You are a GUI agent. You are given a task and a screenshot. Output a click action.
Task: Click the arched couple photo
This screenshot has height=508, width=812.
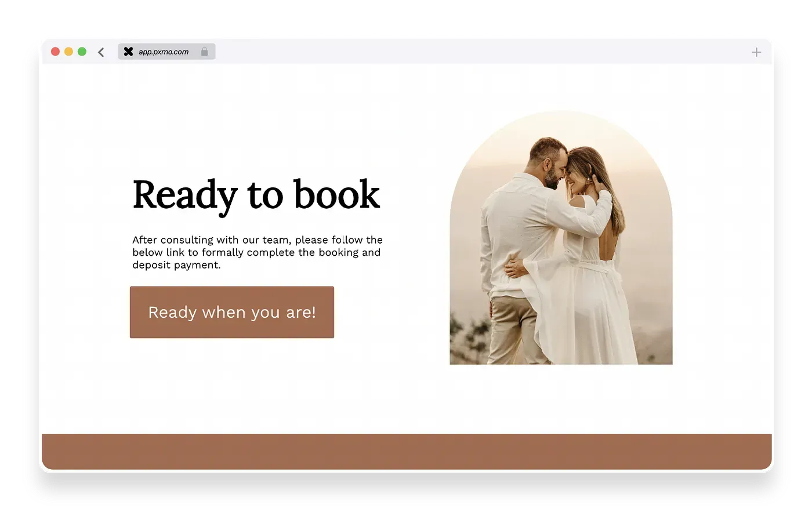(x=561, y=238)
